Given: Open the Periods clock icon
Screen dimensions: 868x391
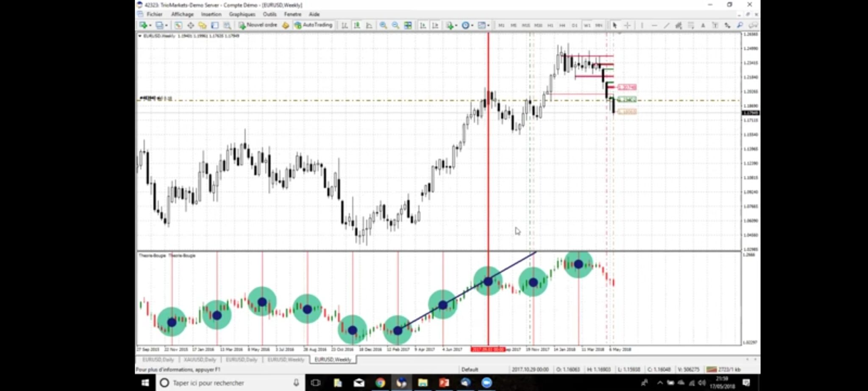Looking at the screenshot, I should pyautogui.click(x=465, y=25).
